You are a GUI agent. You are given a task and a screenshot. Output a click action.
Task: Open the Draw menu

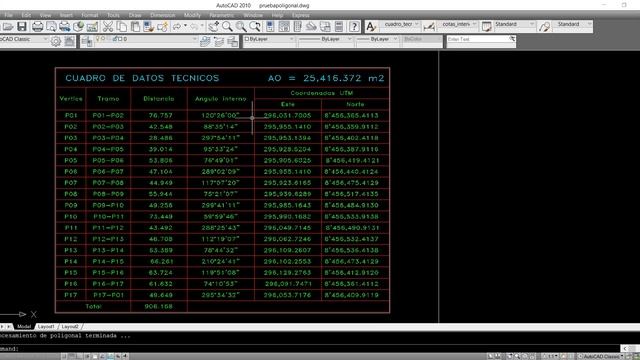click(x=135, y=15)
